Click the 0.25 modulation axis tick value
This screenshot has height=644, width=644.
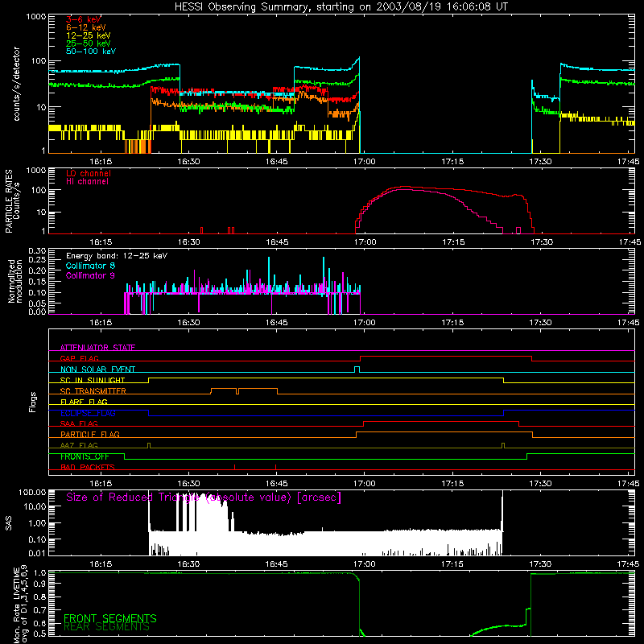tap(37, 260)
